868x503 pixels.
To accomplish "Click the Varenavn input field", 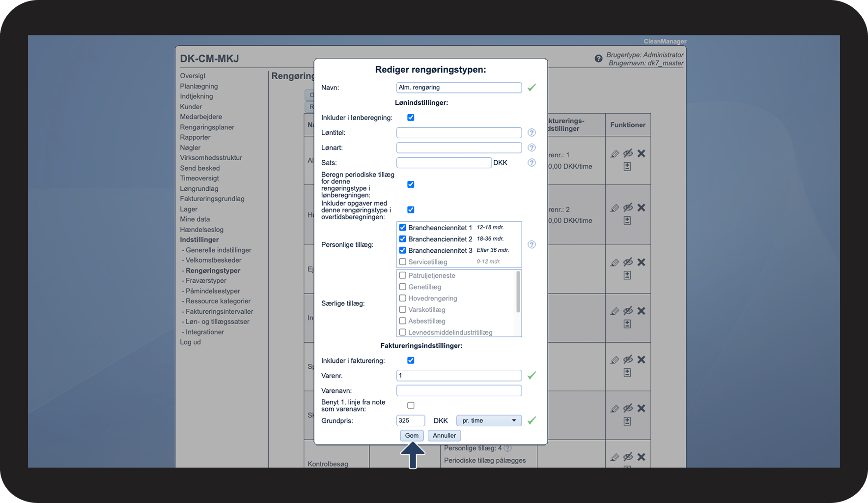I will [x=459, y=390].
